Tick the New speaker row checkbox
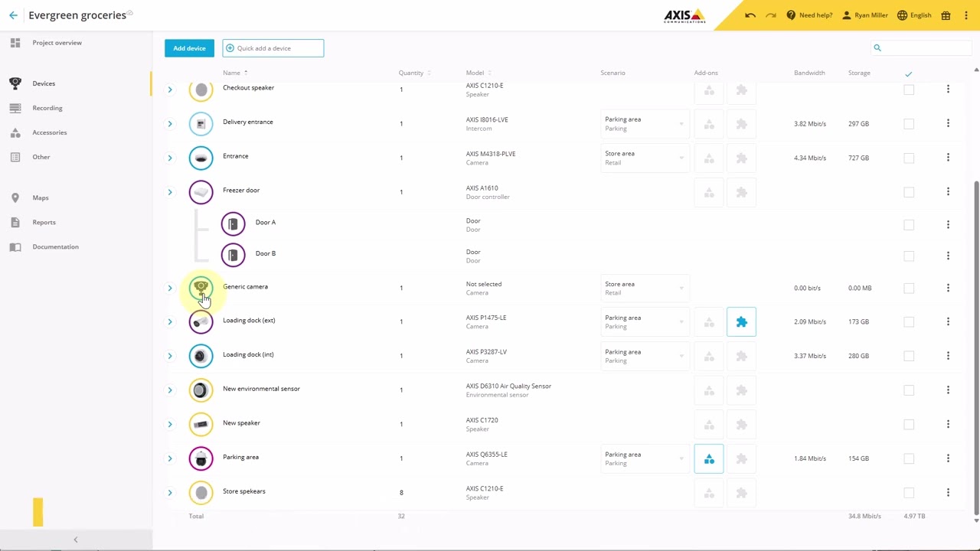The width and height of the screenshot is (980, 551). point(909,424)
